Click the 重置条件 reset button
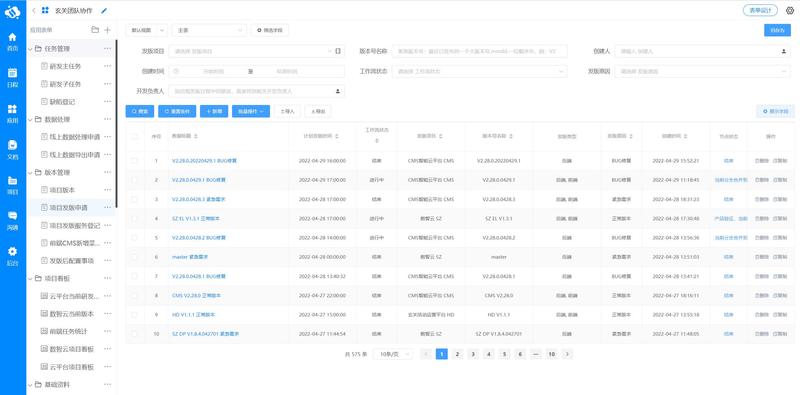The height and width of the screenshot is (395, 800). click(177, 111)
